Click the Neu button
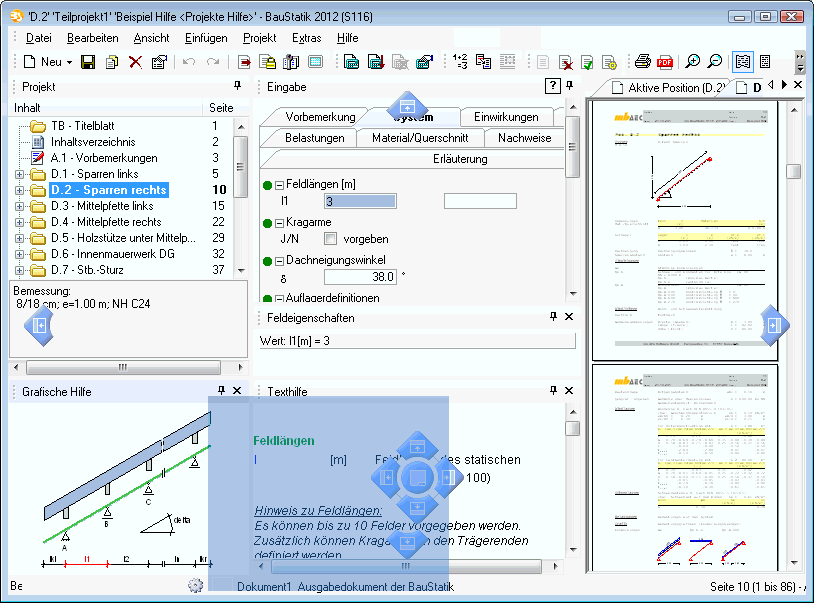The width and height of the screenshot is (814, 603). 43,62
